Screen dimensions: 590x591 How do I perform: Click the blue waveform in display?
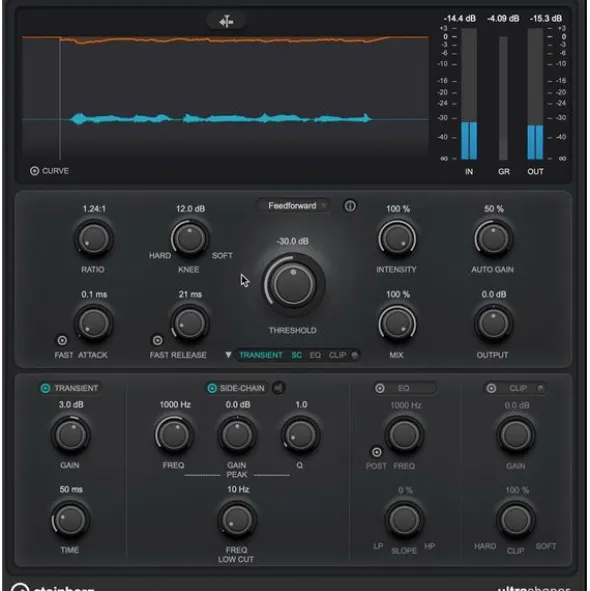[221, 119]
